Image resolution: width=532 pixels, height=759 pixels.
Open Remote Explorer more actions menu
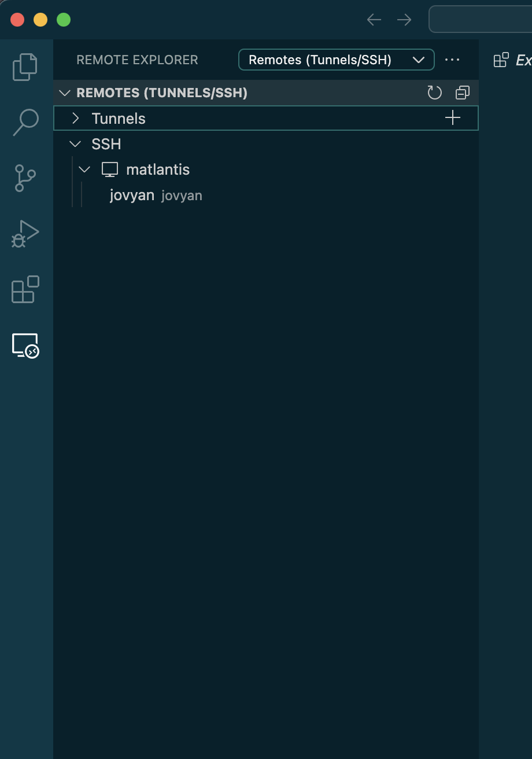tap(452, 60)
